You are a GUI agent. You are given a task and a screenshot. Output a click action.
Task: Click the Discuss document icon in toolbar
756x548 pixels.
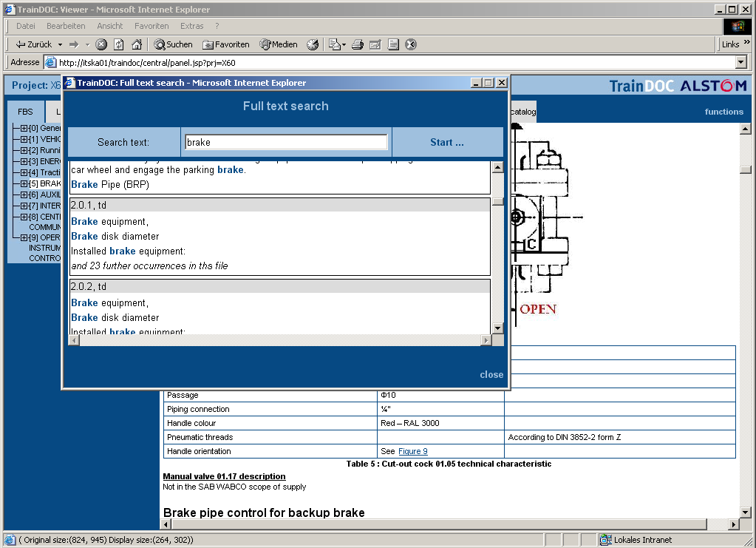click(393, 44)
